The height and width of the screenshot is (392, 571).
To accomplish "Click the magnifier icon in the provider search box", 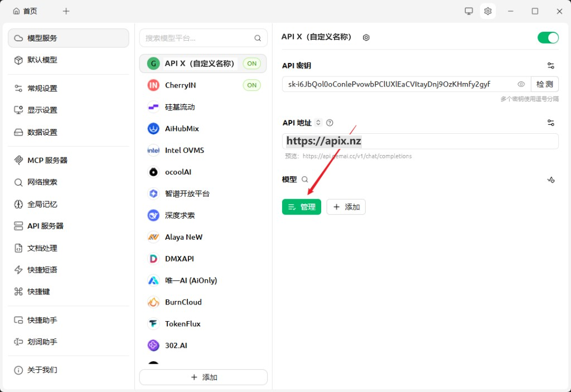I will (x=258, y=38).
